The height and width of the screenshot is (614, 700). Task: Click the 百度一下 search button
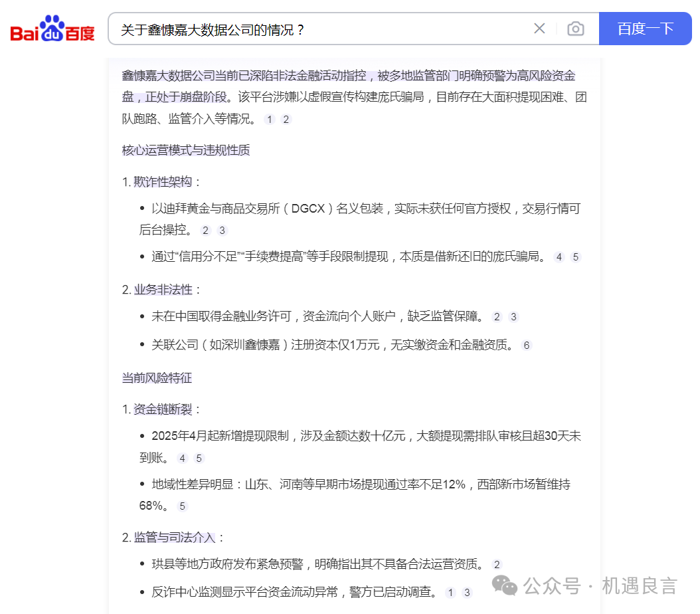645,29
